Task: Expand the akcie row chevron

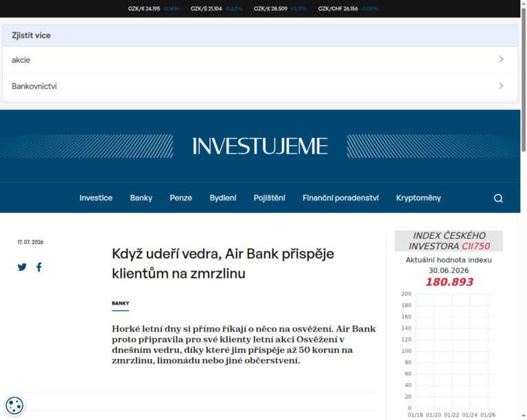Action: 501,60
